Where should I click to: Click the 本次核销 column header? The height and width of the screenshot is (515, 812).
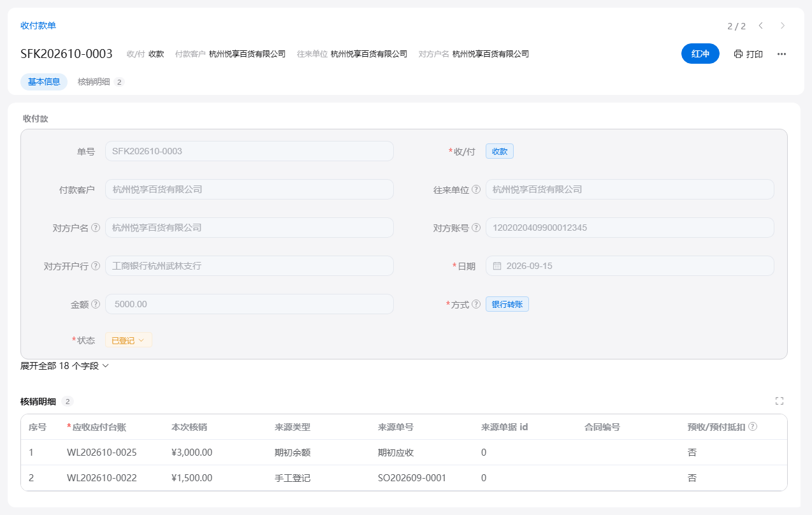pyautogui.click(x=189, y=427)
